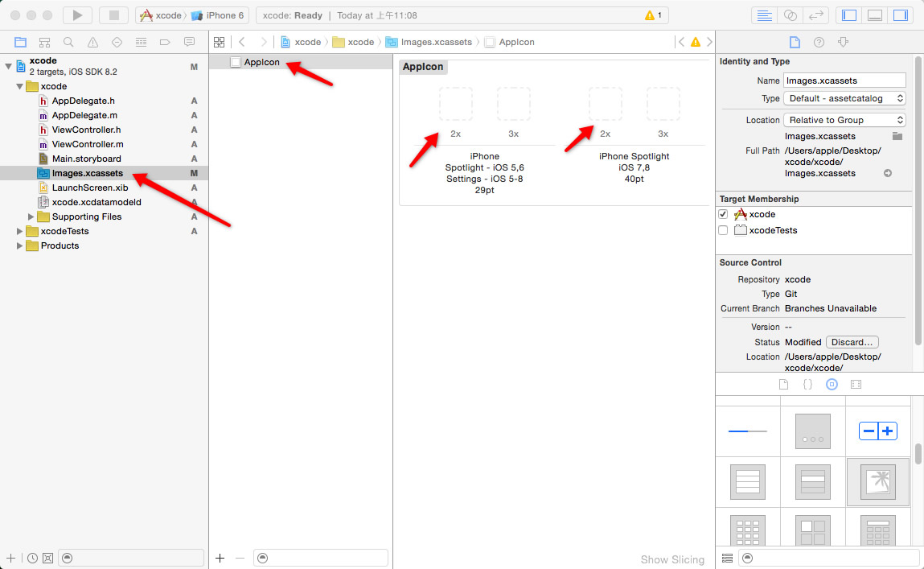This screenshot has width=924, height=569.
Task: Open the related items grid menu
Action: tap(220, 42)
